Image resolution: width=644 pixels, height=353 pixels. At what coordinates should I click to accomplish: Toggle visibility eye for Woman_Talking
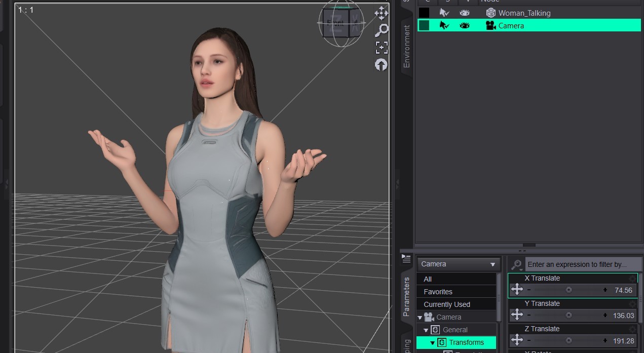pos(465,13)
